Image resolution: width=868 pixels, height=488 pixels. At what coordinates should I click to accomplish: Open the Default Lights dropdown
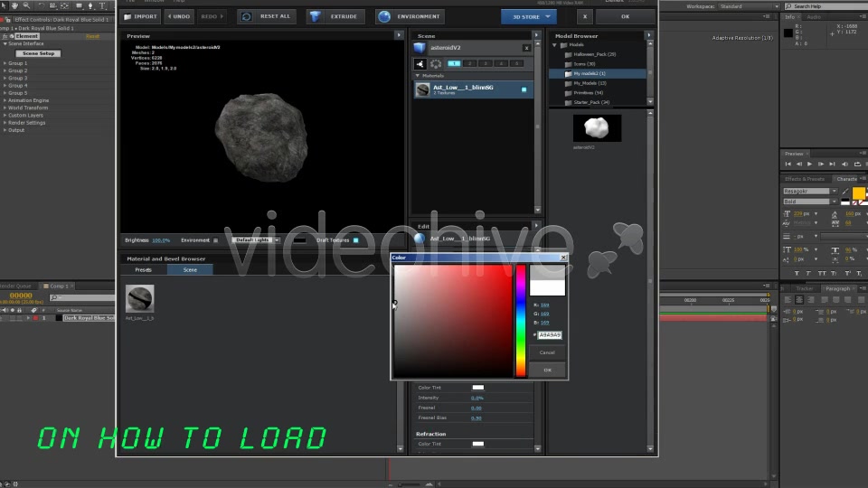coord(256,240)
